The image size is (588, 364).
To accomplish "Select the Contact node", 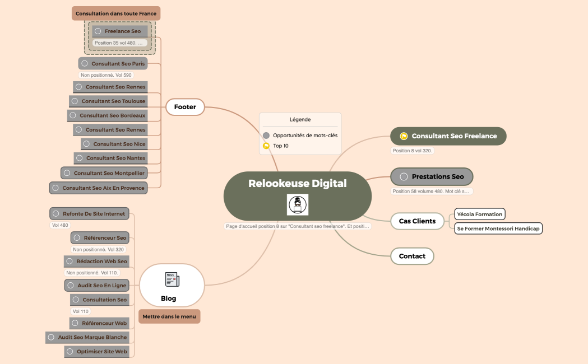I will 412,256.
